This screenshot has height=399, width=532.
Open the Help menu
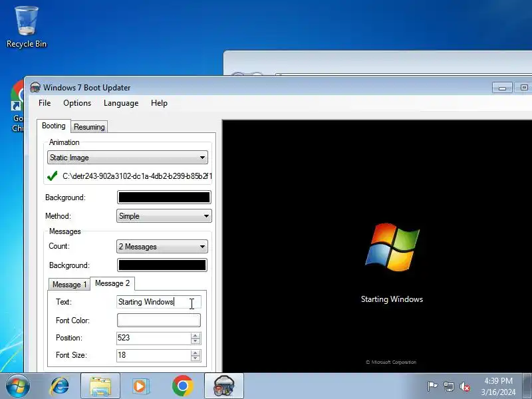point(159,103)
